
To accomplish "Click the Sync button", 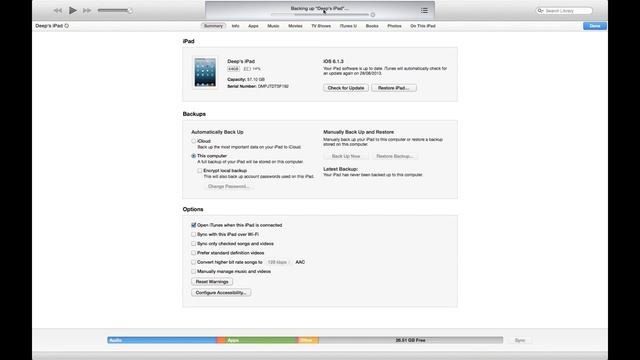I will [x=520, y=340].
